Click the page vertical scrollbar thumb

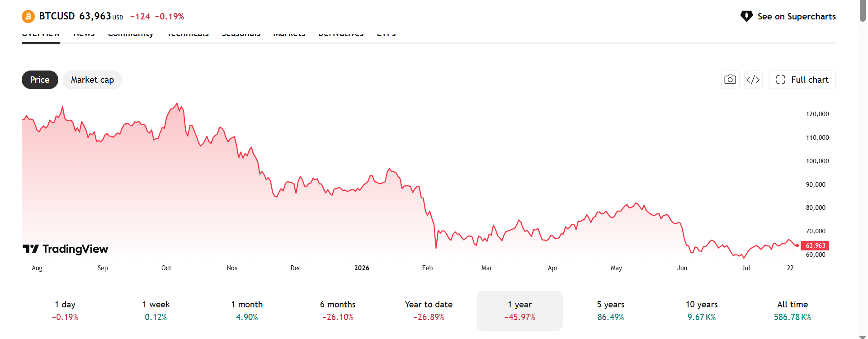coord(863,11)
